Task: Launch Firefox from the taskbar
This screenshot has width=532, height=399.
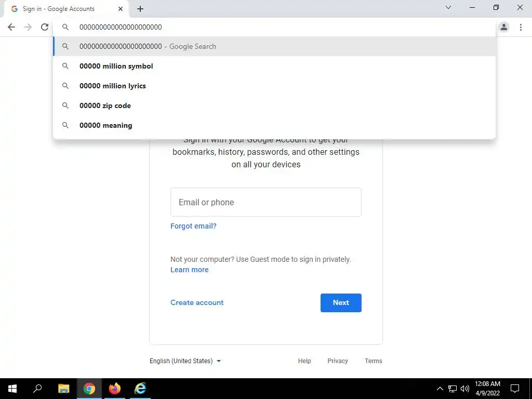Action: click(x=115, y=389)
